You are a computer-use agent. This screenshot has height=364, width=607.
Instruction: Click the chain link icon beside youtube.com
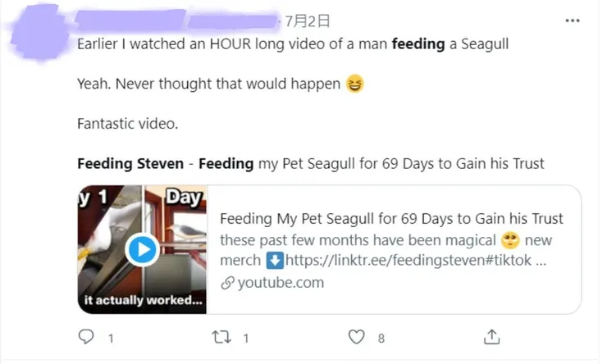point(227,283)
